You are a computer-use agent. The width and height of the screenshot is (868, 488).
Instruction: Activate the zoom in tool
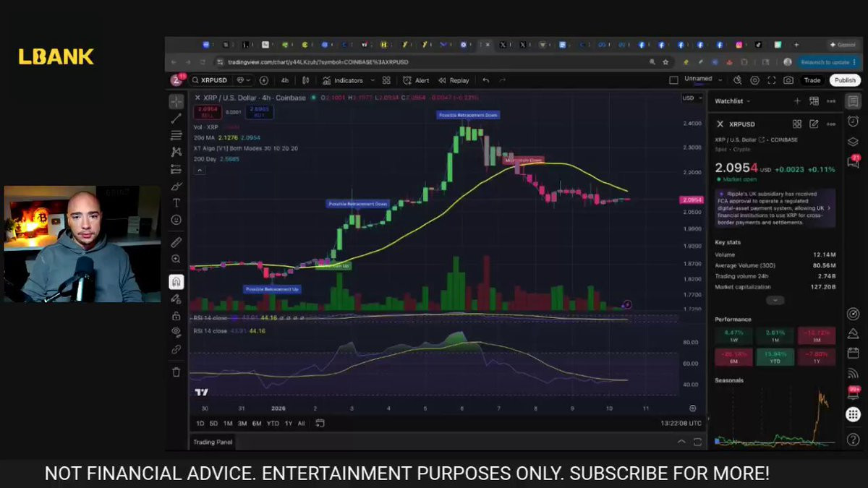(x=176, y=259)
